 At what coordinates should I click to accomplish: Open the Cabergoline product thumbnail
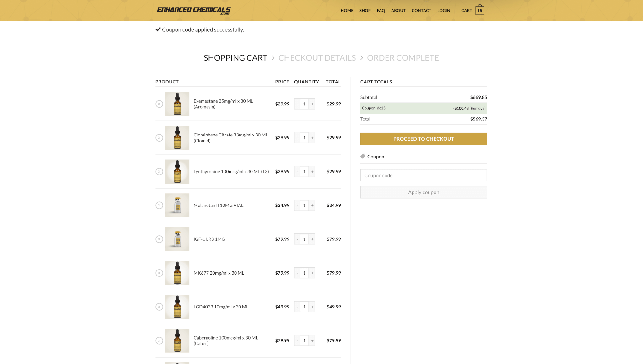177,340
